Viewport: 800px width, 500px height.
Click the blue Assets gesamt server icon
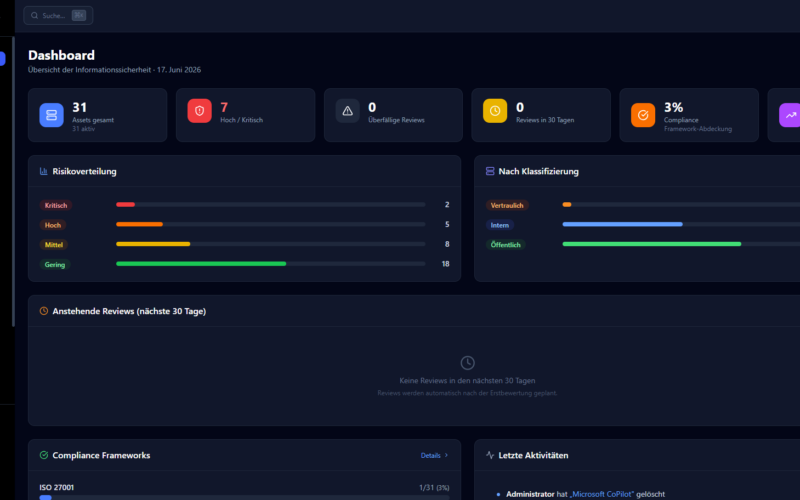click(x=52, y=115)
